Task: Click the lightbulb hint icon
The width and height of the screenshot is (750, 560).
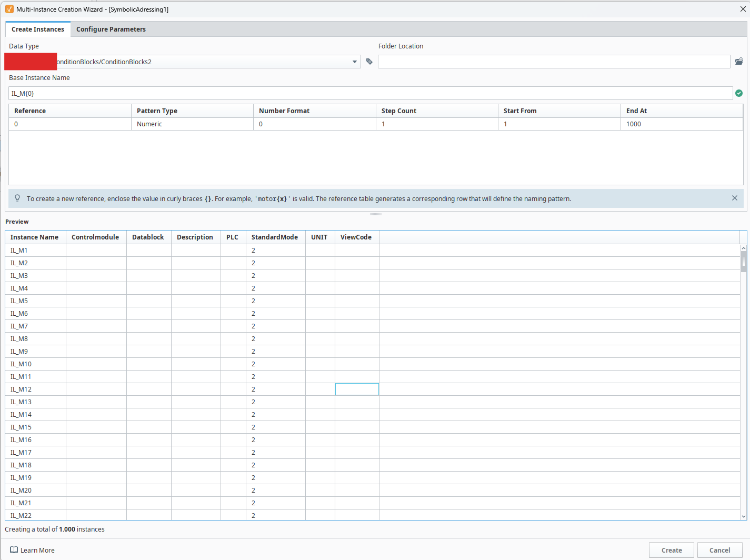Action: (17, 198)
